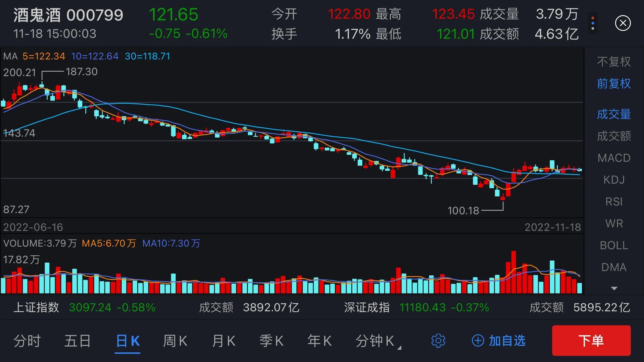644x362 pixels.
Task: Open the 深证成指 index quote
Action: [x=367, y=307]
